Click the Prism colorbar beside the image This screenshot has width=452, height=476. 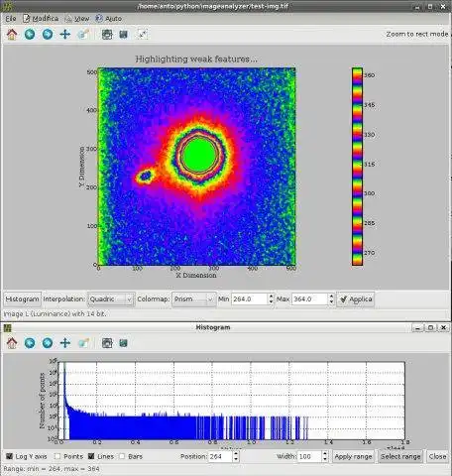(x=357, y=167)
